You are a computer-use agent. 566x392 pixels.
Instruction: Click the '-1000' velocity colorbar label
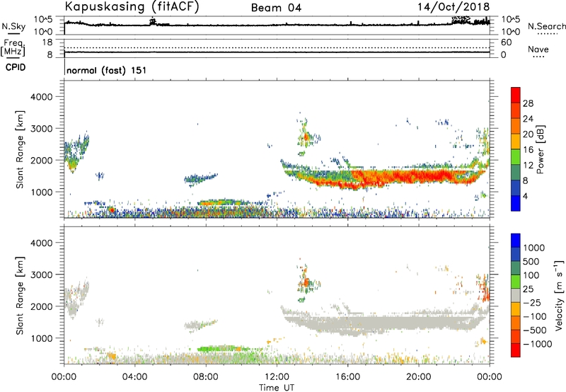[538, 344]
